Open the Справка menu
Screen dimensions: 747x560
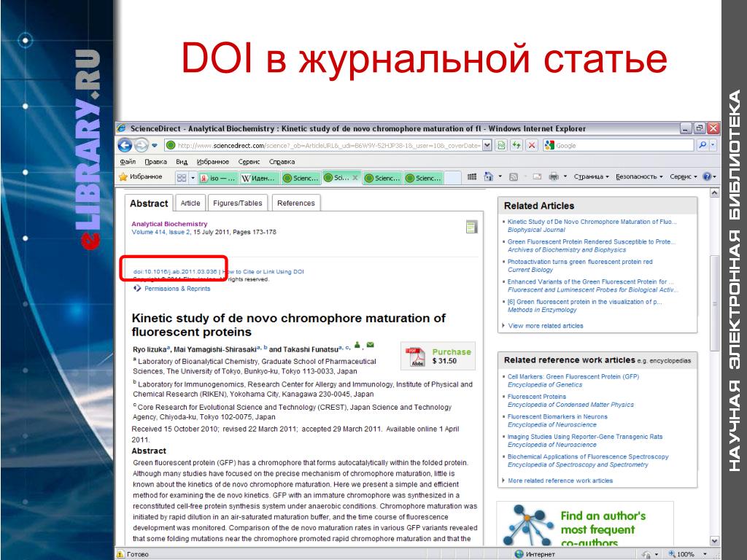click(282, 162)
